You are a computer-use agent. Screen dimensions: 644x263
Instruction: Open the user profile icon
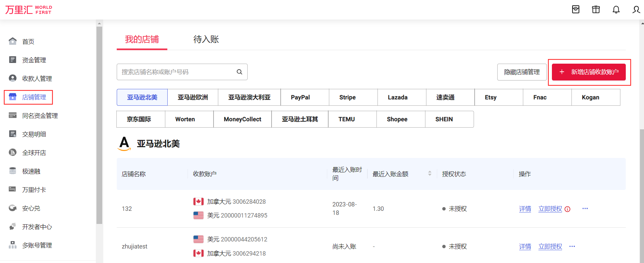tap(636, 9)
